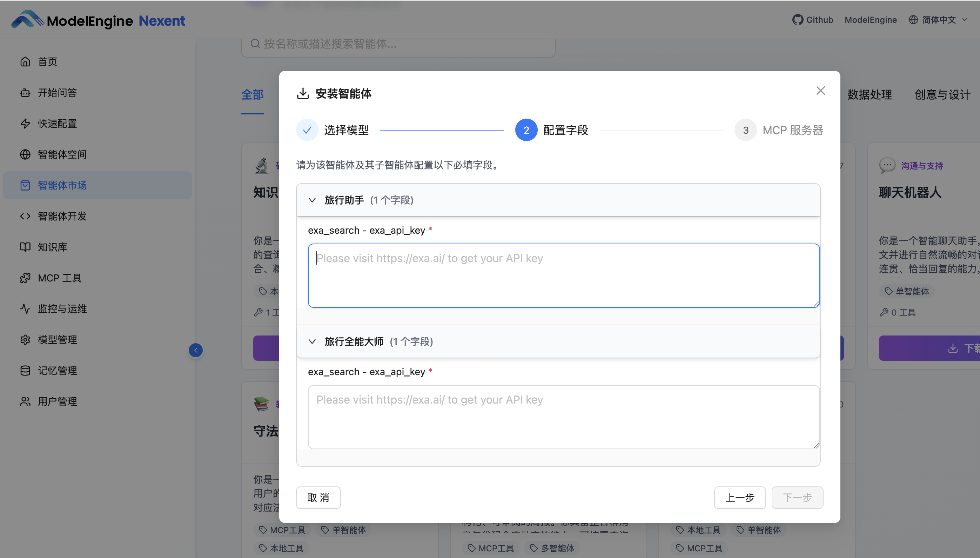Screen dimensions: 980x558
Task: Click the 上一步 button
Action: click(739, 497)
